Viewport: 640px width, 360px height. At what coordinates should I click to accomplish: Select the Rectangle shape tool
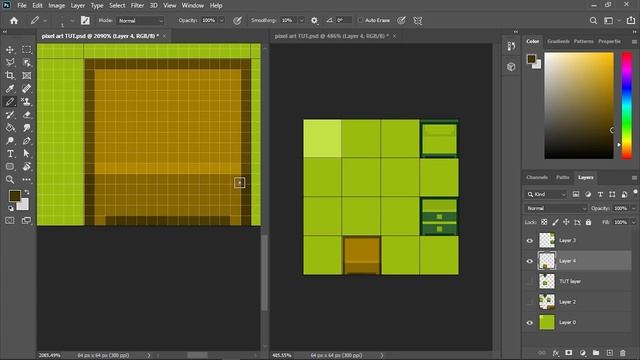(10, 167)
